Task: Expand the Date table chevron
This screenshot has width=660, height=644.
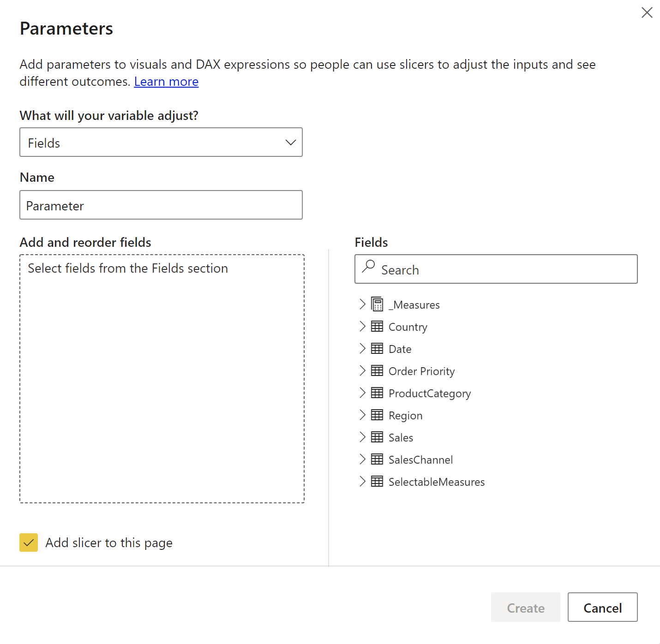Action: (x=362, y=348)
